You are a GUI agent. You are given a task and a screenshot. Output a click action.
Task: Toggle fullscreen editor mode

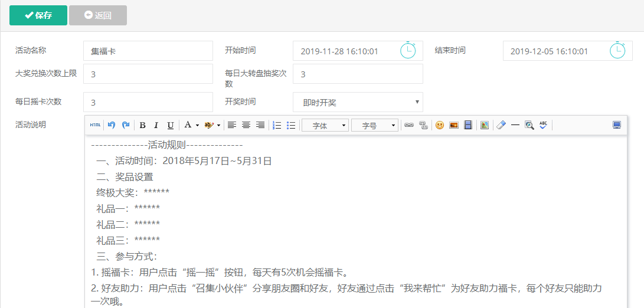616,125
